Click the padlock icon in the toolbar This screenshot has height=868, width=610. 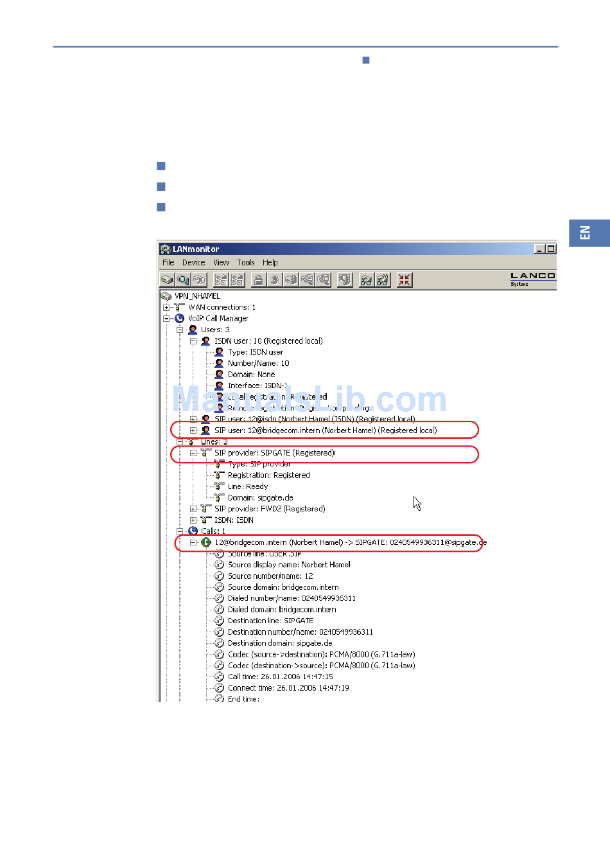[258, 280]
